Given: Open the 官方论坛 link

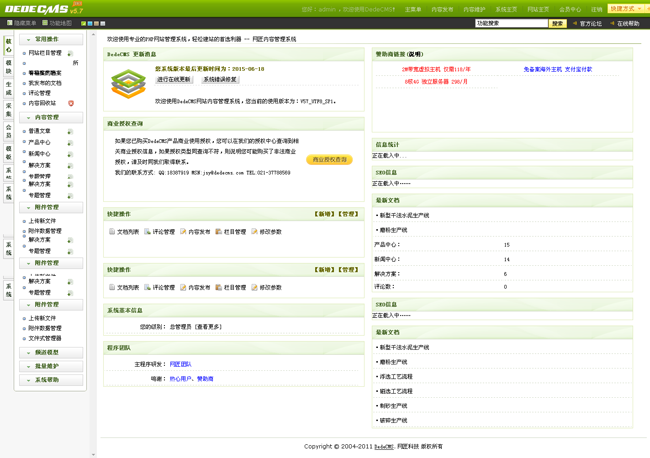Looking at the screenshot, I should (591, 24).
